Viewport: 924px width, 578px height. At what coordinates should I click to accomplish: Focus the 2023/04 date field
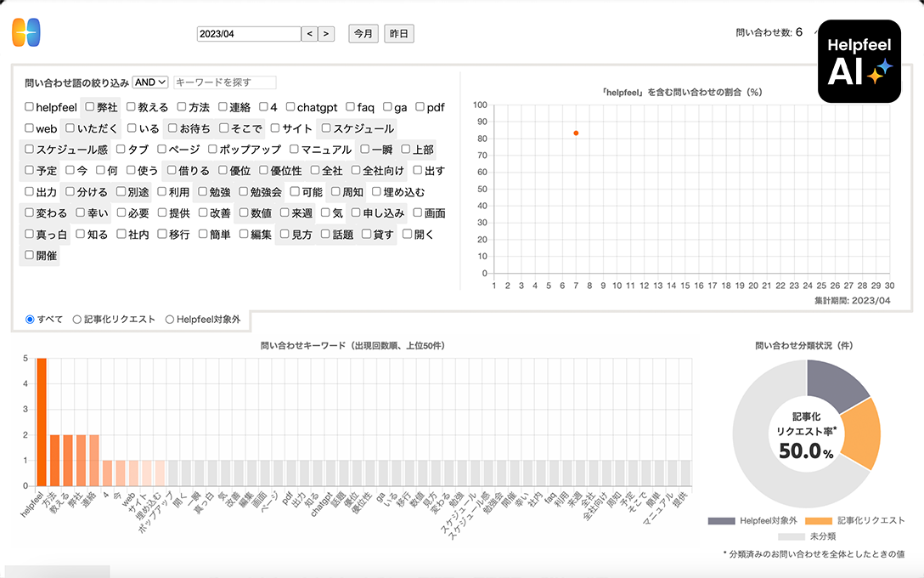(249, 34)
